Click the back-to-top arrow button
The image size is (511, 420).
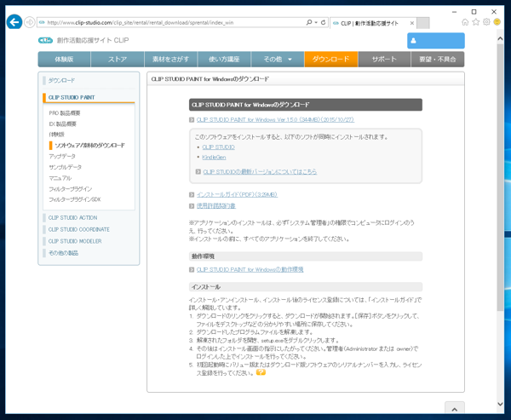coord(455,409)
